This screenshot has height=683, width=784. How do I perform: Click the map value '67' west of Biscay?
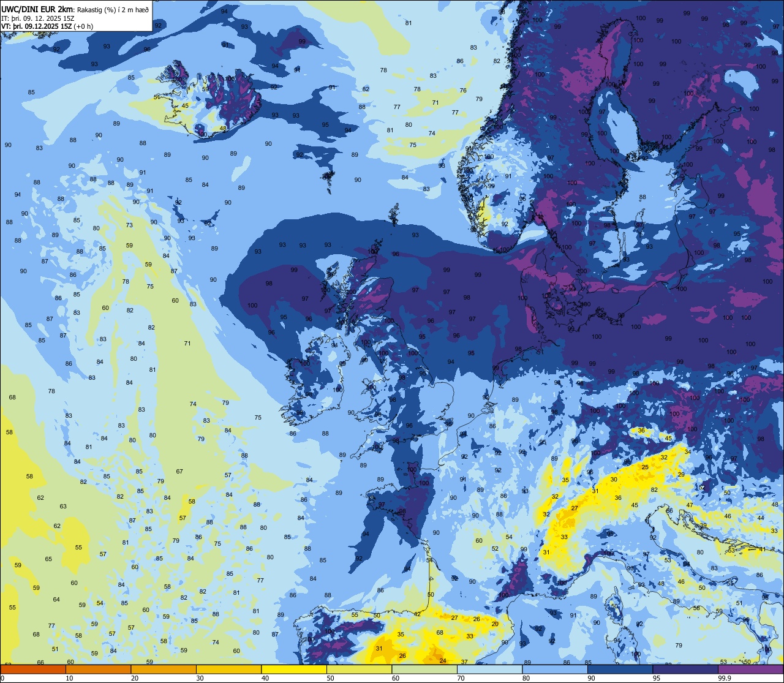pos(179,472)
